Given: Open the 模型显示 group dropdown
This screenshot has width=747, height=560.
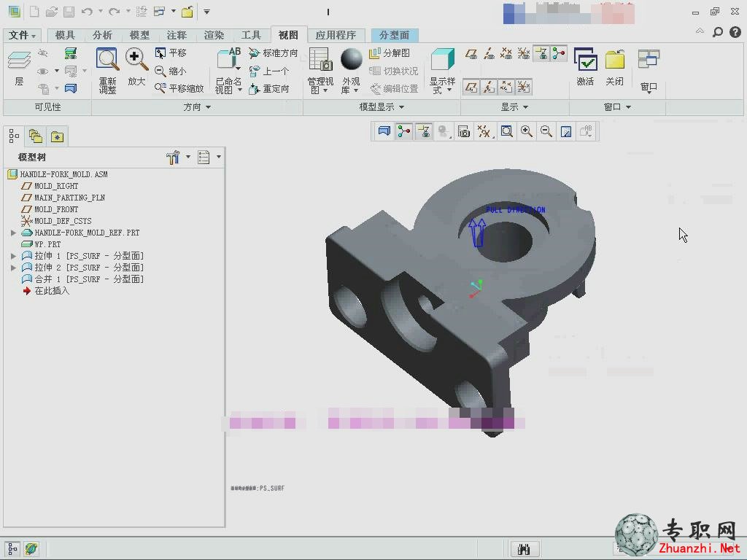Looking at the screenshot, I should [x=382, y=107].
